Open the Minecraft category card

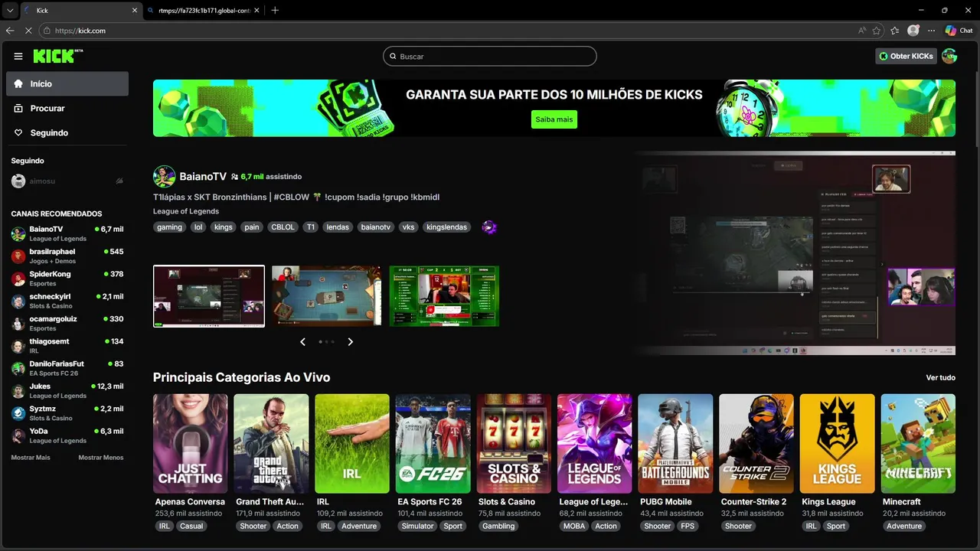918,444
